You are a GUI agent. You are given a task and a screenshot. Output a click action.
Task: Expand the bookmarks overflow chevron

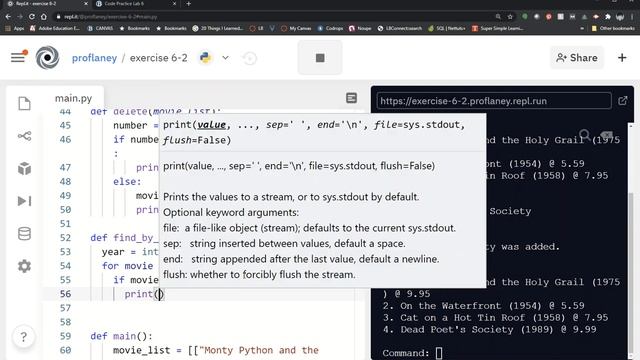582,28
